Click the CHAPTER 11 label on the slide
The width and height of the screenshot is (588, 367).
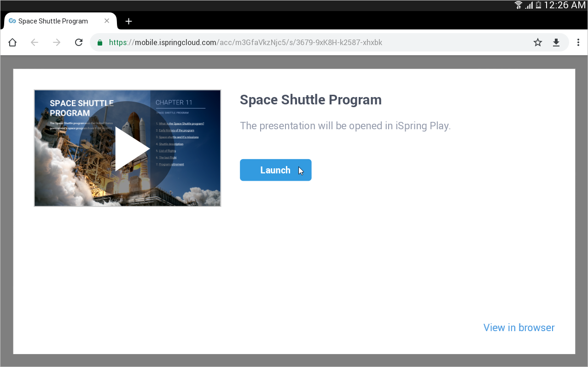point(174,103)
